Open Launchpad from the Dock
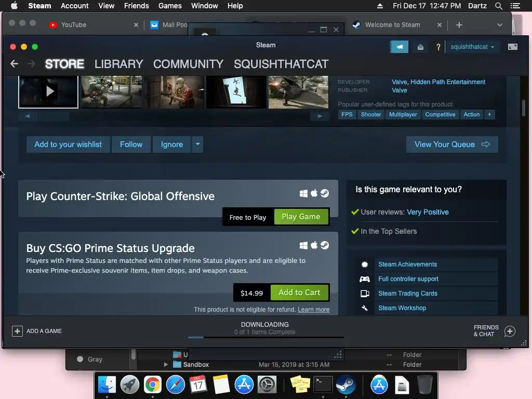532x399 pixels. coord(130,385)
